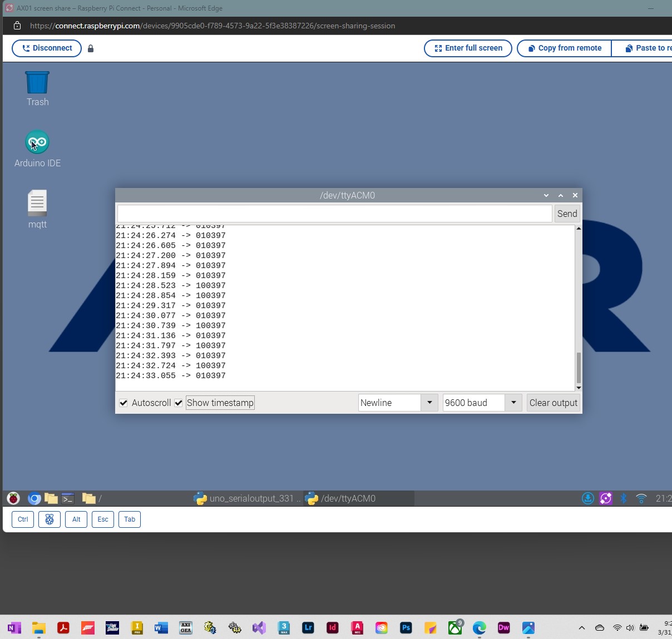
Task: Open the Newline line-ending dropdown
Action: (x=429, y=403)
